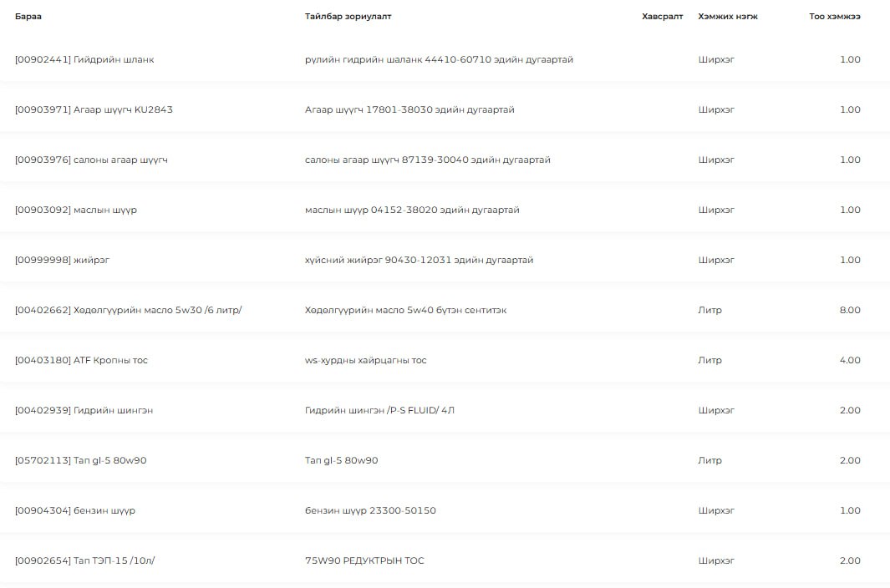Click the Хэмжих нэгж column header
Viewport: 890px width, 588px height.
728,17
